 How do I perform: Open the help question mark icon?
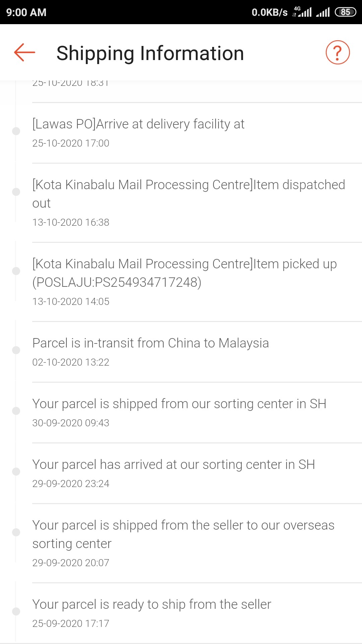click(338, 52)
